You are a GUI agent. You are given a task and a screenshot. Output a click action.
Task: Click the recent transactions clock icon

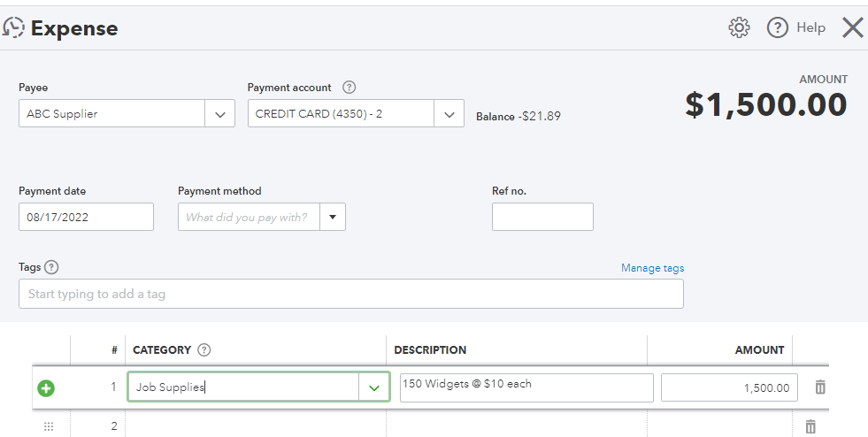click(13, 27)
